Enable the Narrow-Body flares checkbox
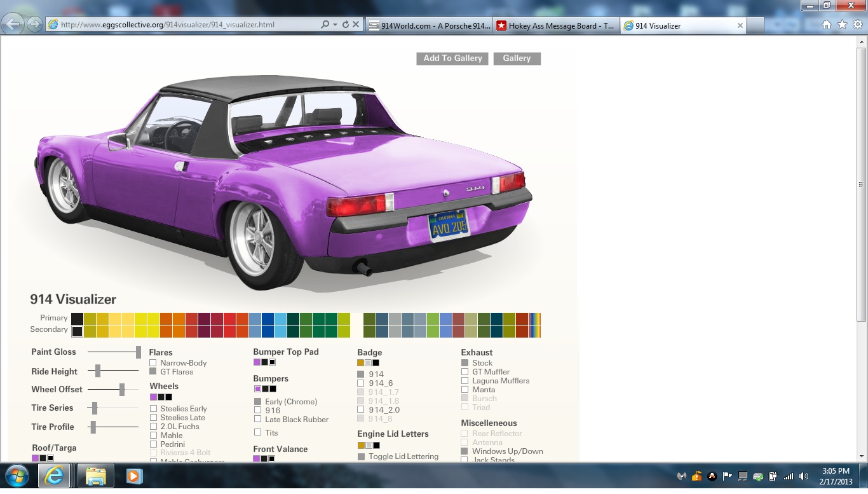This screenshot has height=494, width=868. (x=153, y=363)
